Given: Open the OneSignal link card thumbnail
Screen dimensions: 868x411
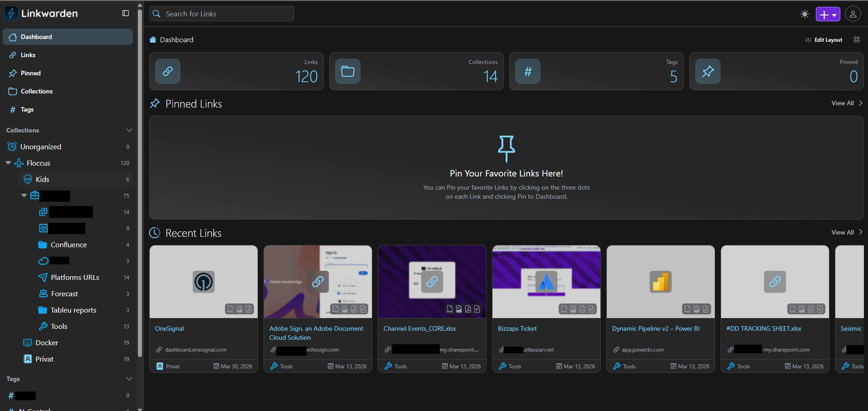Looking at the screenshot, I should click(x=204, y=282).
